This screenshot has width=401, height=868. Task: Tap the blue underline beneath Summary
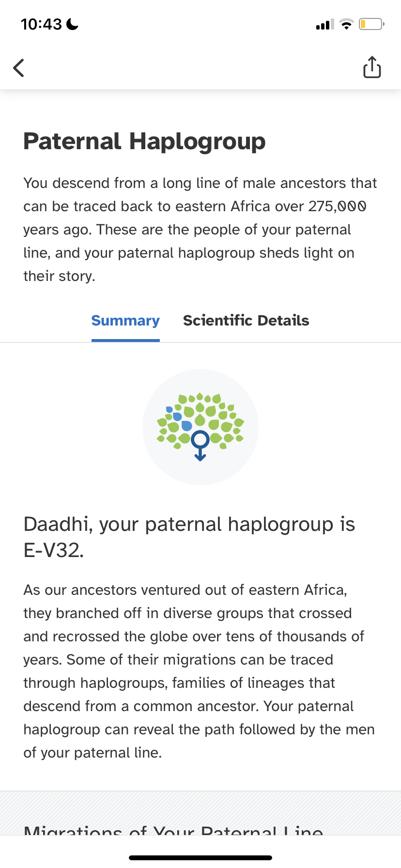(125, 340)
